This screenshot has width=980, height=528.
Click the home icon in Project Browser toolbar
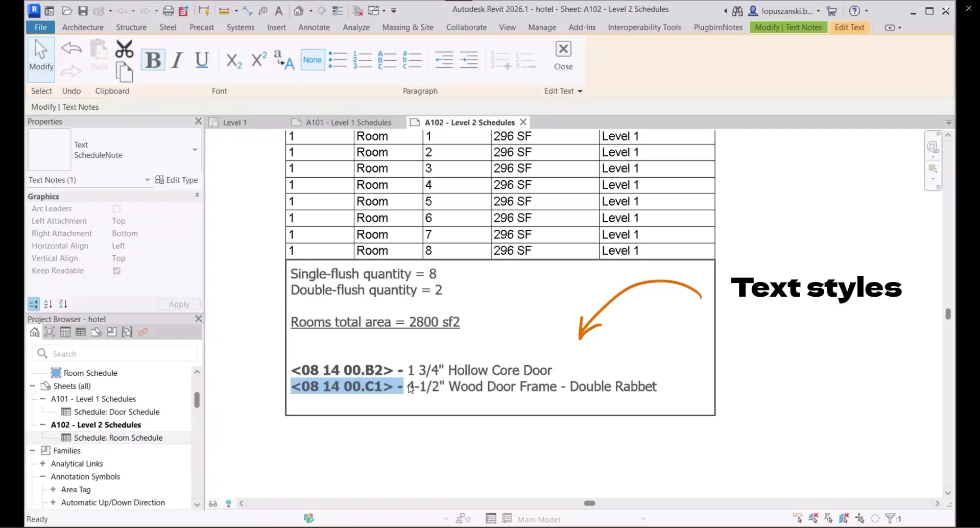tap(34, 332)
